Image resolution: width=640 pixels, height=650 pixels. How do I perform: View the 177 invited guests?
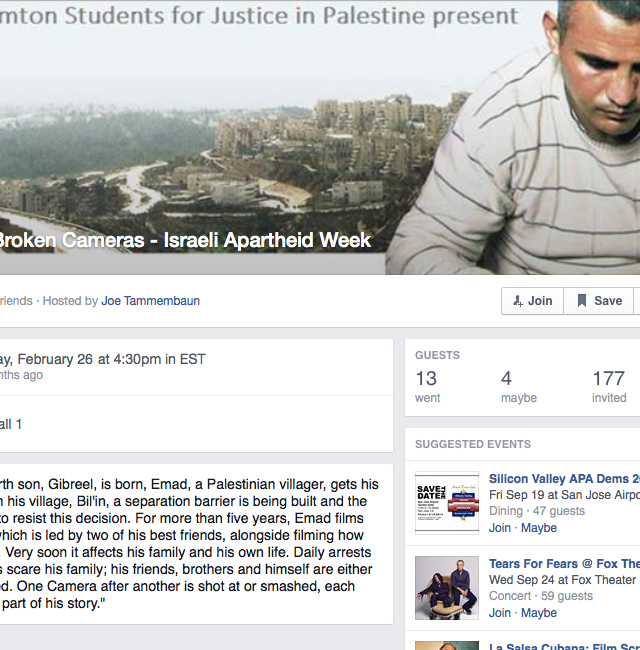tap(609, 386)
